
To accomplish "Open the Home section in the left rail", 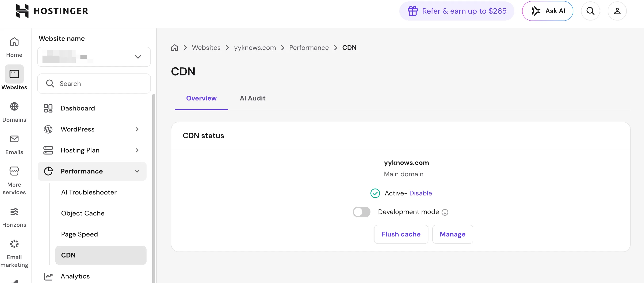I will click(14, 47).
